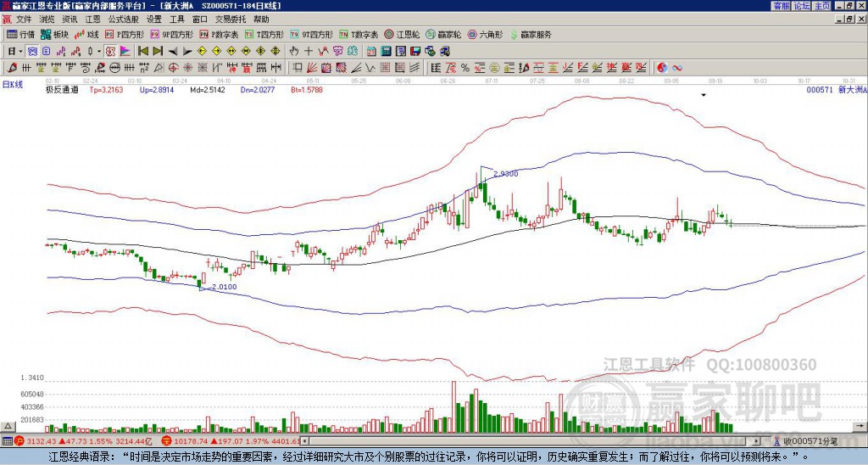Click the triangle ruler angle icon
This screenshot has width=868, height=465.
(x=159, y=68)
